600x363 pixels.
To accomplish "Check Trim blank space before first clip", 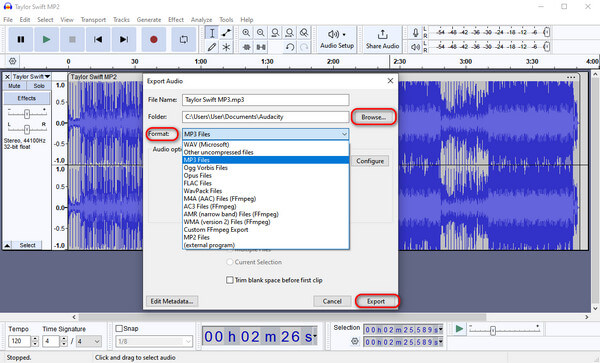I will [x=230, y=280].
